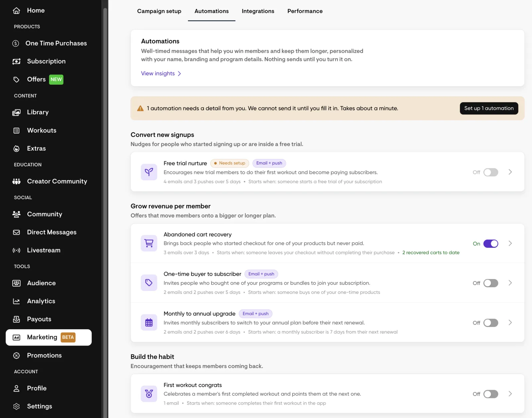Click the Convert new signups heading
This screenshot has width=532, height=418.
pos(162,135)
